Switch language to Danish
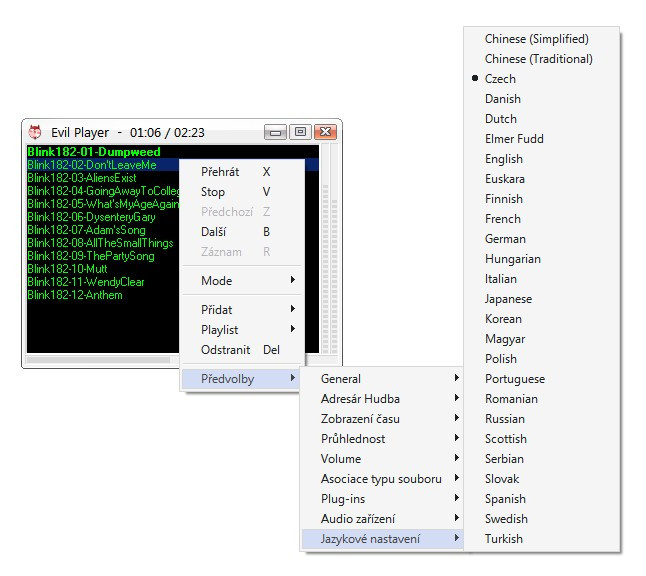646x576 pixels. tap(542, 99)
